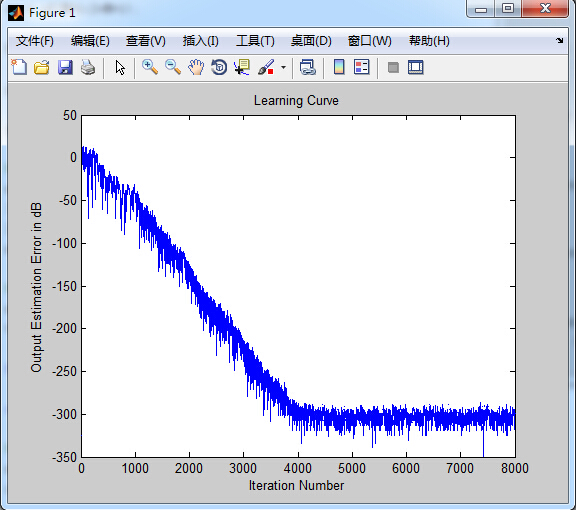Viewport: 576px width, 510px height.
Task: Activate the Zoom In magnifier tool
Action: [x=150, y=68]
